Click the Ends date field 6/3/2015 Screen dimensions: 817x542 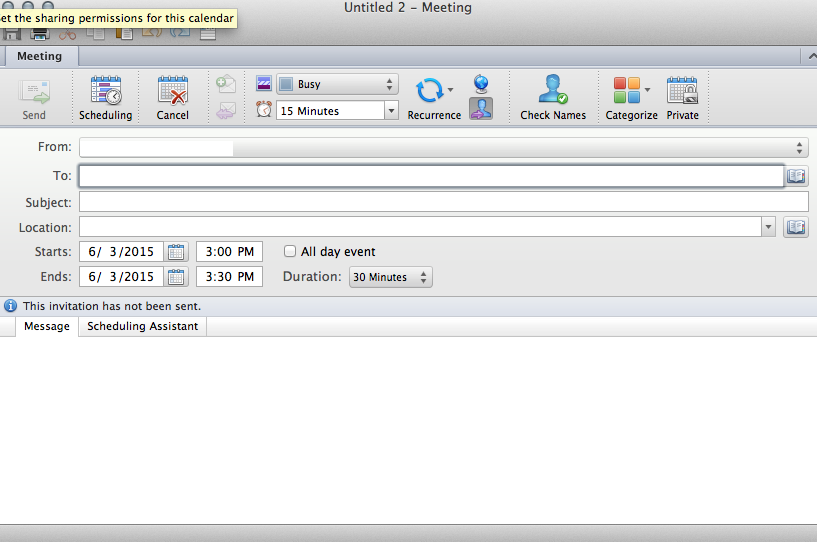[121, 277]
